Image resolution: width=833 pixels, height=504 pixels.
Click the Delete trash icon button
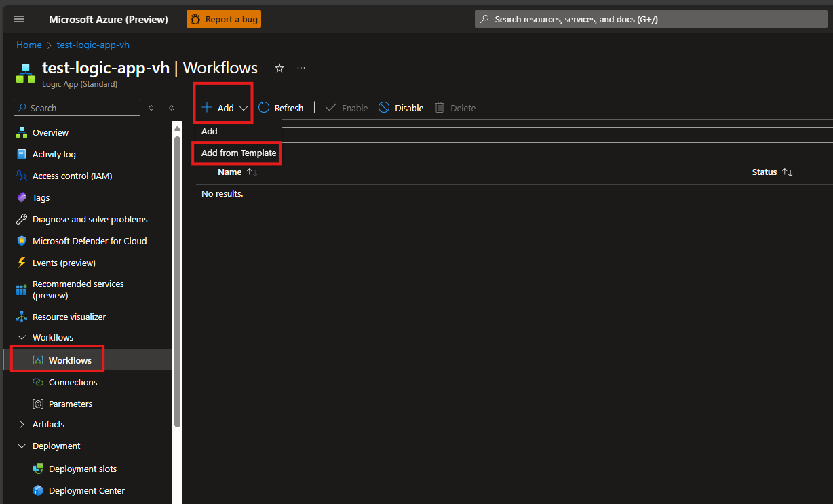point(455,108)
